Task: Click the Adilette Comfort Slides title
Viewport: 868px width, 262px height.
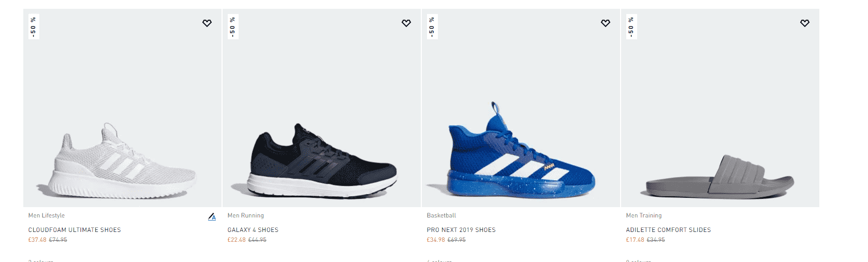Action: [x=668, y=230]
